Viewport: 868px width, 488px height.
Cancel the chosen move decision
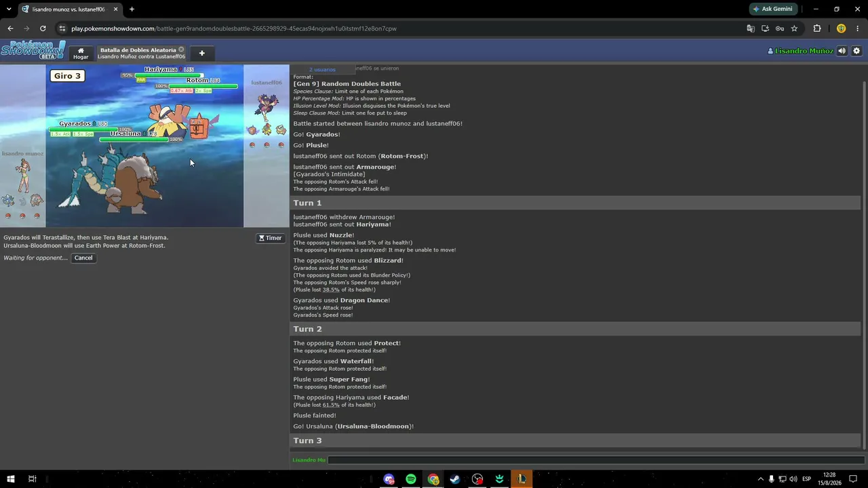point(83,258)
